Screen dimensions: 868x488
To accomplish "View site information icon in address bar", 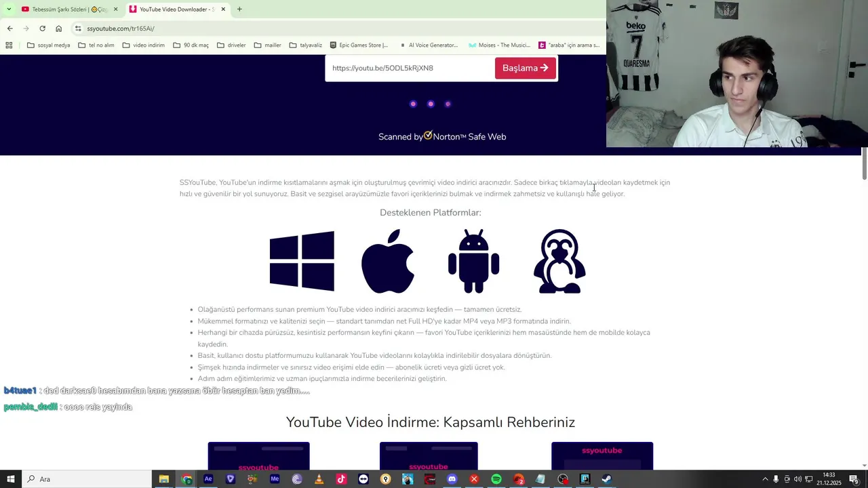I will pyautogui.click(x=78, y=28).
